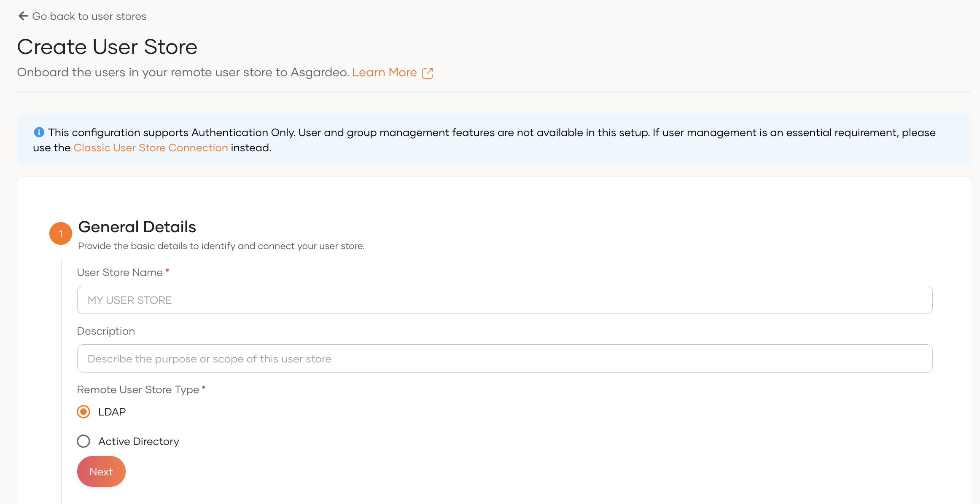Select the Active Directory radio button

point(83,441)
